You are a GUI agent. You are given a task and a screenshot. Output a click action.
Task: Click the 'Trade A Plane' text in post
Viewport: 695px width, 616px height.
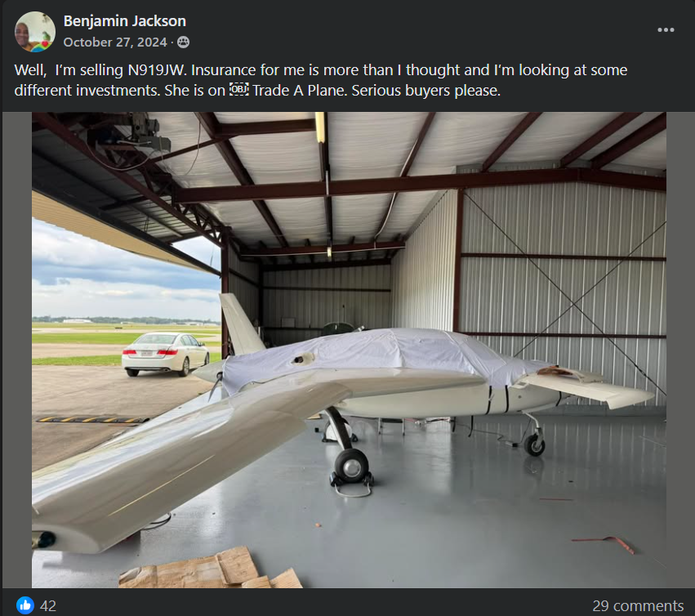299,91
